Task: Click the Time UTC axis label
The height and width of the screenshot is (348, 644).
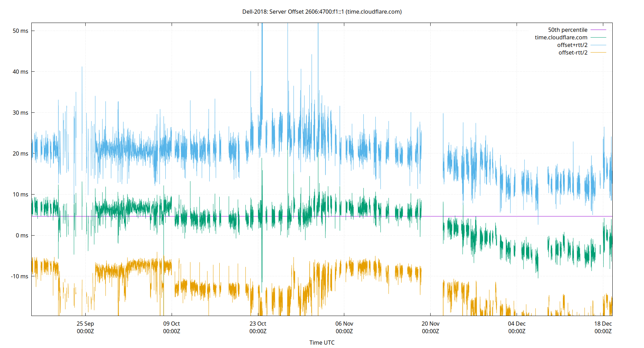Action: tap(322, 342)
